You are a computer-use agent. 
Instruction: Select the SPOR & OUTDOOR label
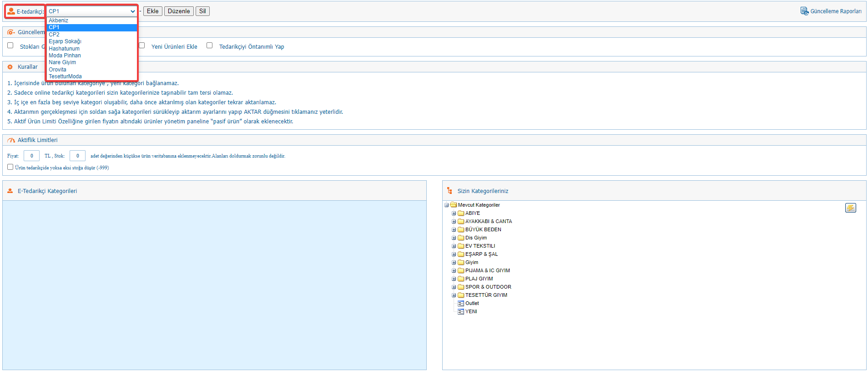tap(488, 287)
